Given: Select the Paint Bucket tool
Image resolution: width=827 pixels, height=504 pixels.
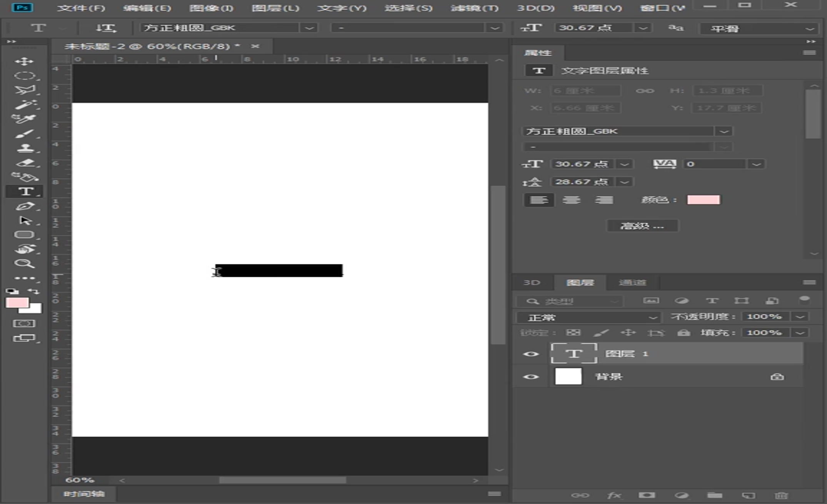Looking at the screenshot, I should click(x=25, y=177).
